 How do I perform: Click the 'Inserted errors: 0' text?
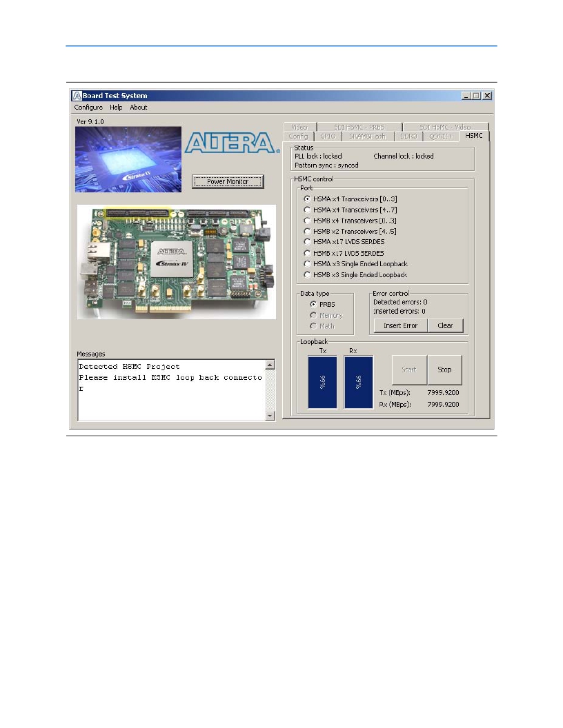coord(399,311)
